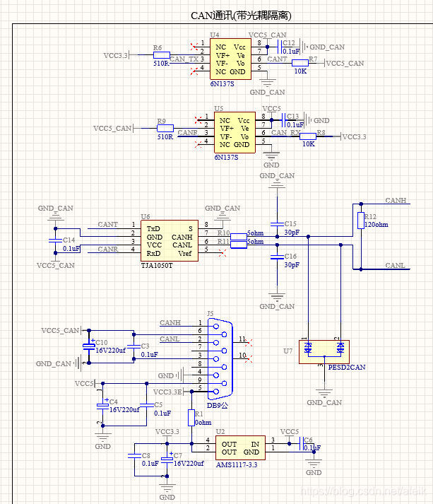The height and width of the screenshot is (504, 433).
Task: Select polarized capacitor C10 symbol
Action: point(89,346)
